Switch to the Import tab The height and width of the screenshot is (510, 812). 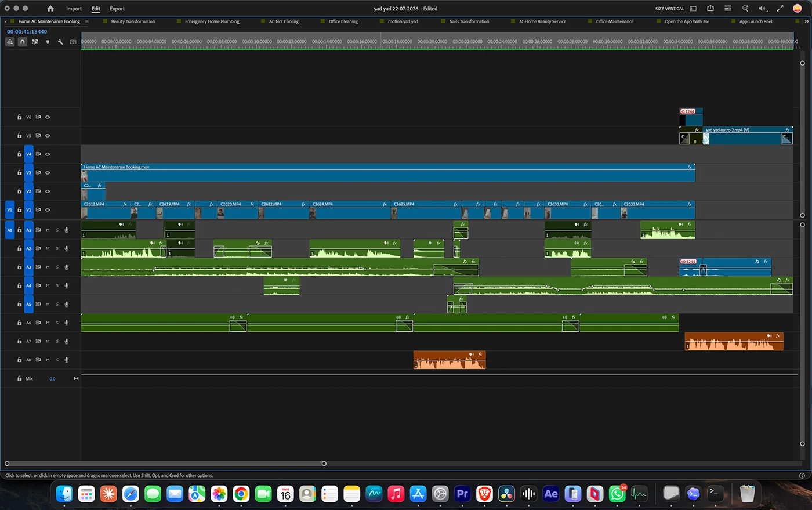pos(74,9)
